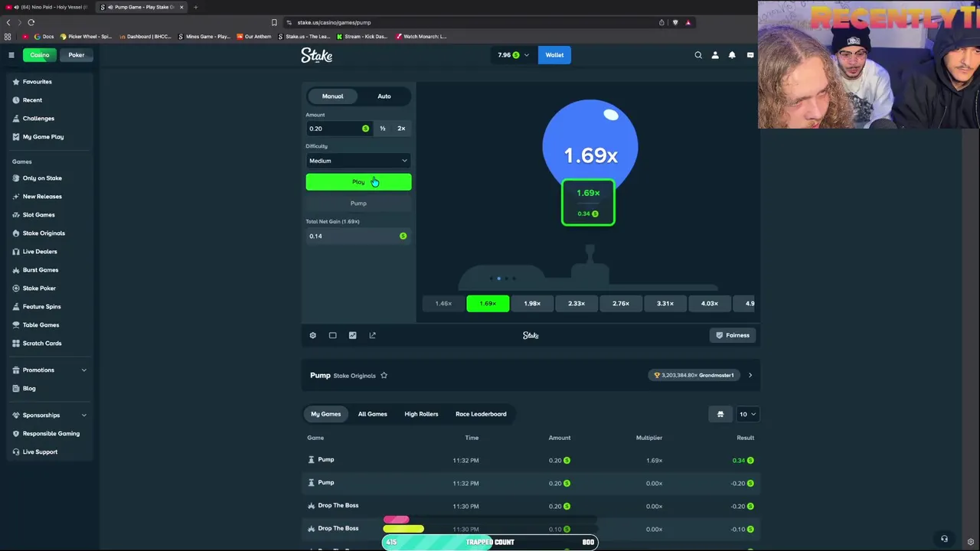Open the user profile icon
980x551 pixels.
(x=715, y=55)
